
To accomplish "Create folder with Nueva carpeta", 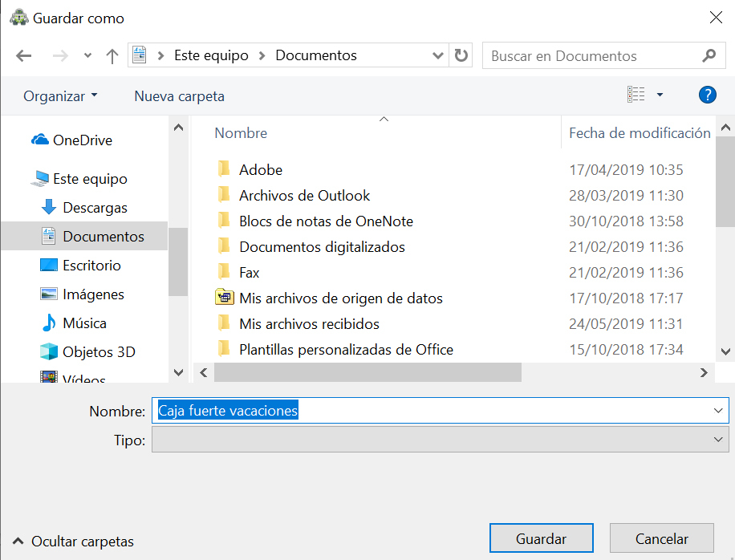I will point(179,96).
